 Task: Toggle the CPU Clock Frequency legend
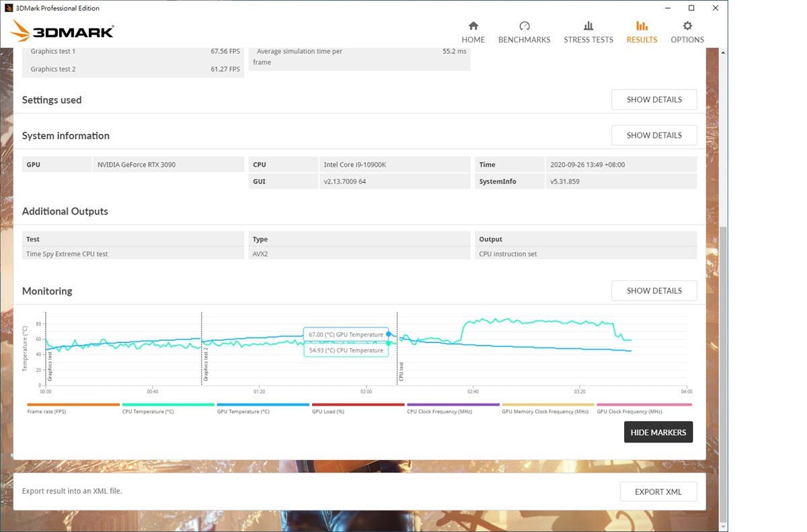click(440, 412)
